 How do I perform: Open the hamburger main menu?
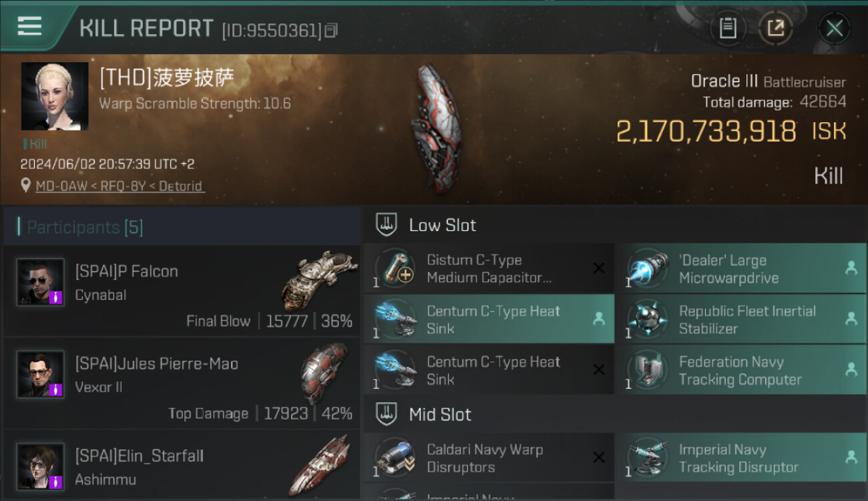tap(29, 27)
